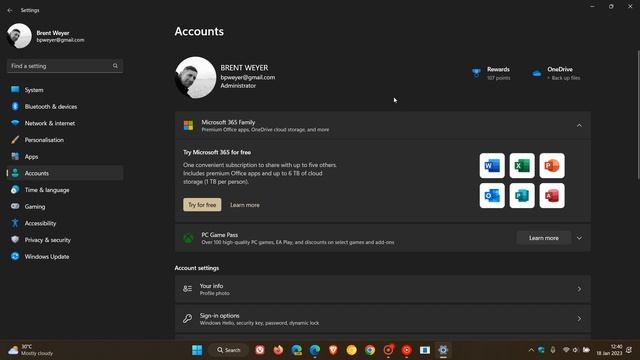Click the Access app icon
This screenshot has width=640, height=360.
point(552,196)
